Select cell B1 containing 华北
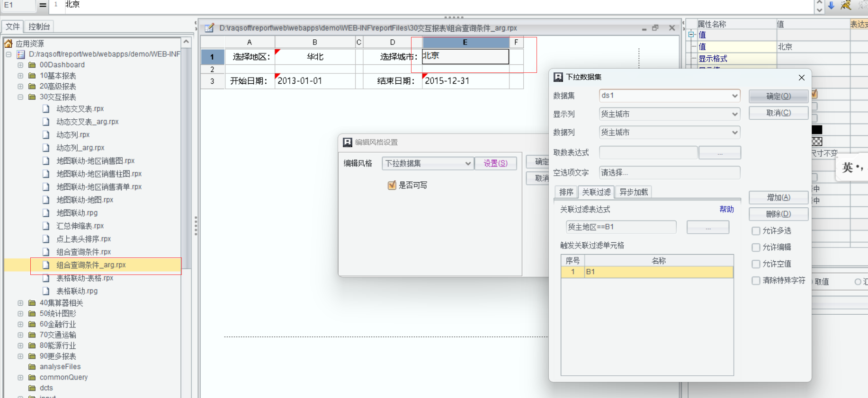This screenshot has height=398, width=868. [315, 57]
